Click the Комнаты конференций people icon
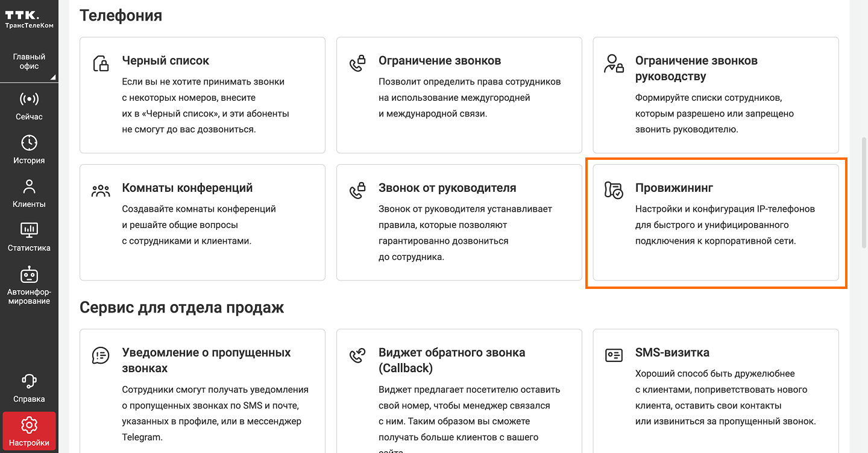This screenshot has width=868, height=453. [x=101, y=191]
